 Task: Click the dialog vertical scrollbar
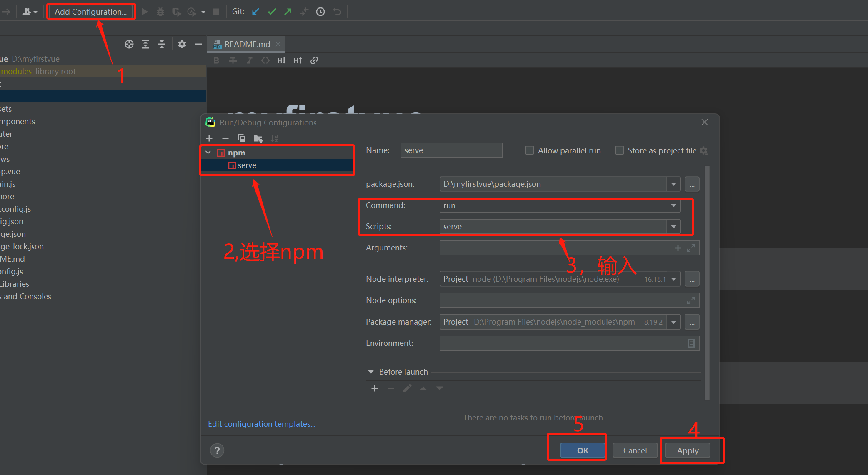tap(707, 283)
